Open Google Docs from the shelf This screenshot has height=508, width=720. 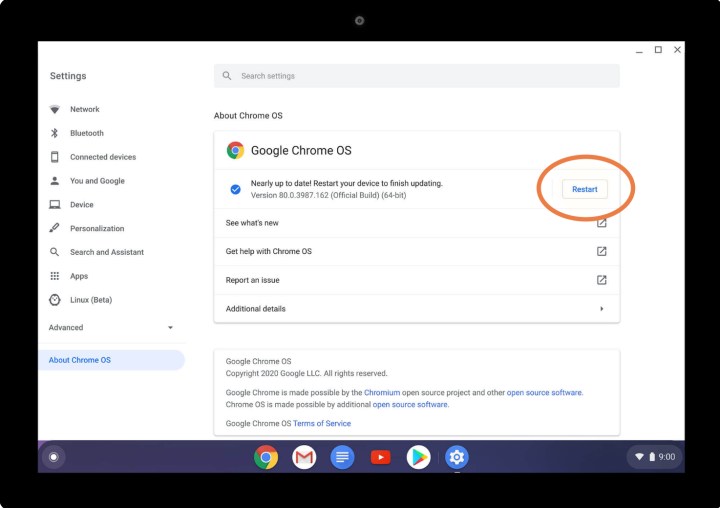click(342, 457)
